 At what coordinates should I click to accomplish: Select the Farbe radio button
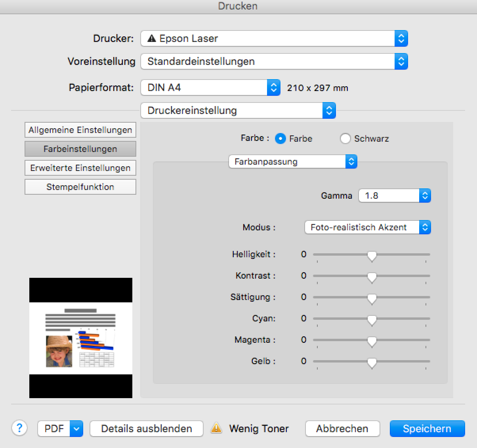click(x=280, y=139)
